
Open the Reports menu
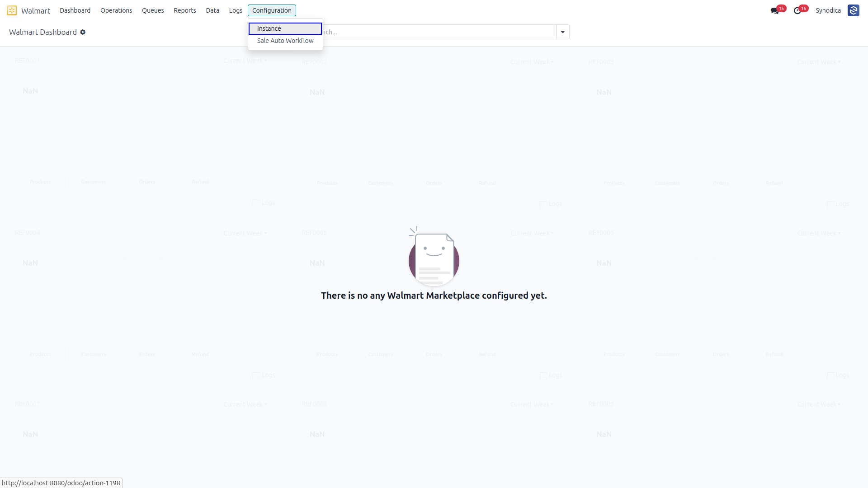point(185,10)
